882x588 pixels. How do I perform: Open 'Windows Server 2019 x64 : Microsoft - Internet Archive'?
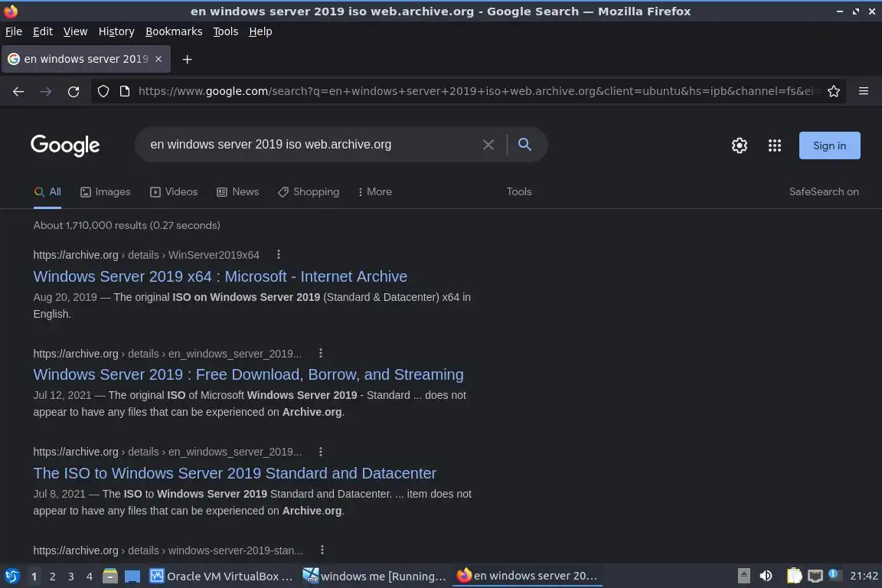(220, 277)
